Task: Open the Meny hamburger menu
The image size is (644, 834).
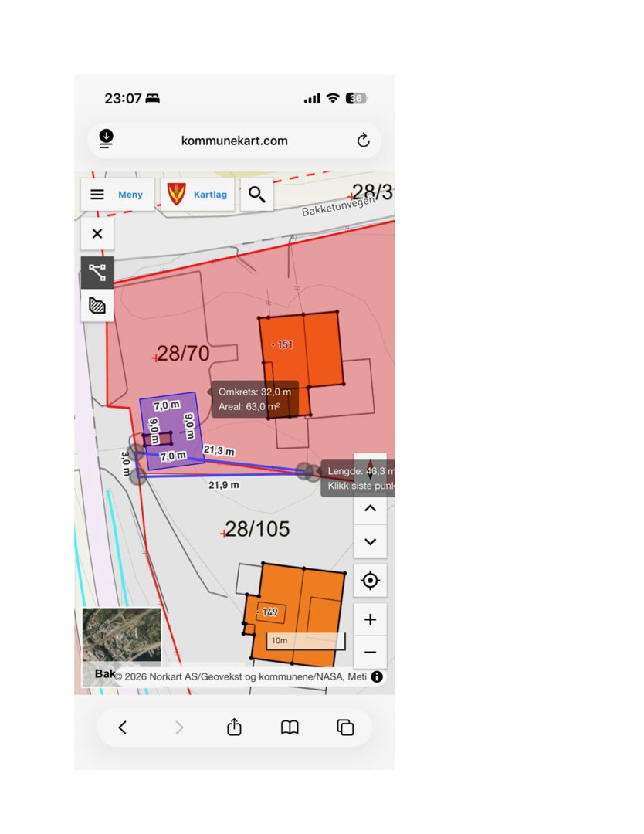Action: 118,195
